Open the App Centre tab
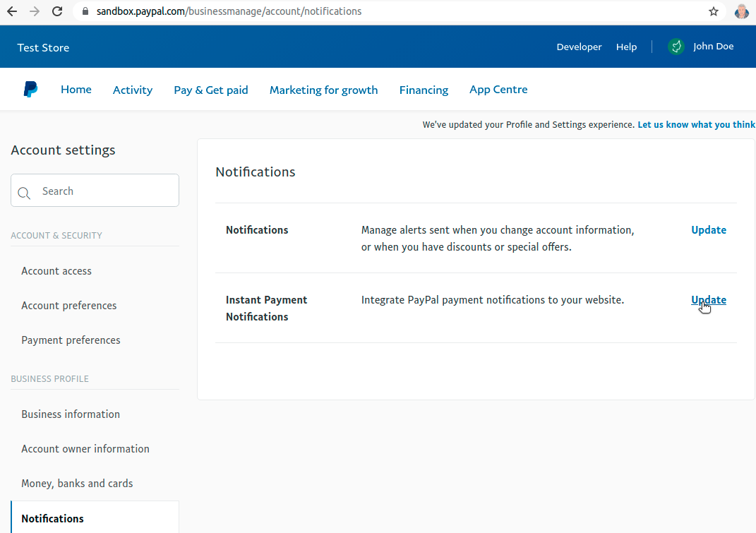 point(498,90)
